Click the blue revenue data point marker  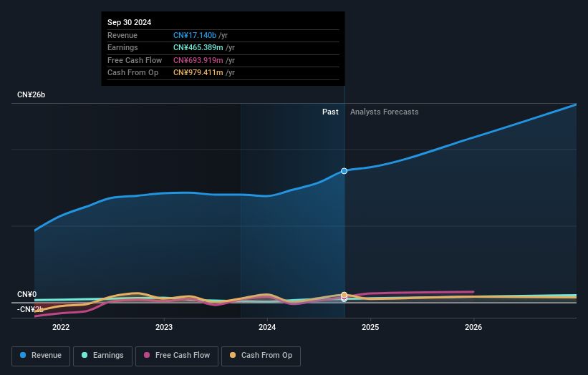(x=344, y=171)
